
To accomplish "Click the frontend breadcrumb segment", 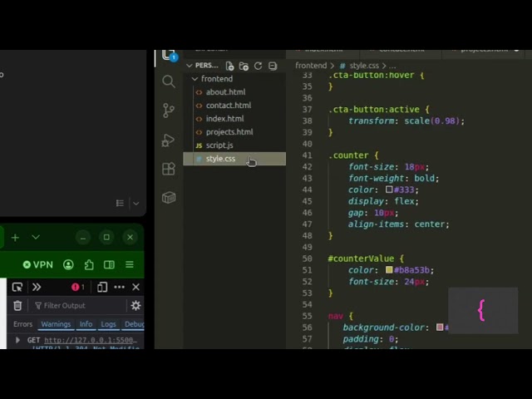I will point(311,66).
